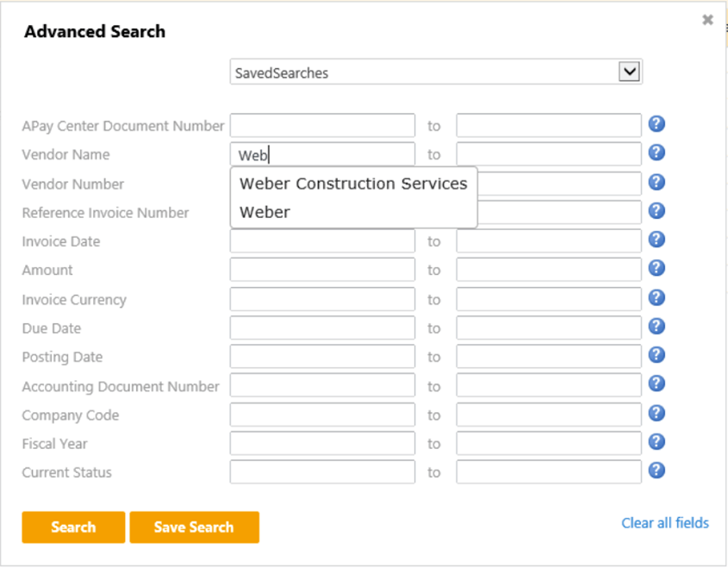Screen dimensions: 728x568
Task: Click the Current Status to field
Action: point(549,472)
